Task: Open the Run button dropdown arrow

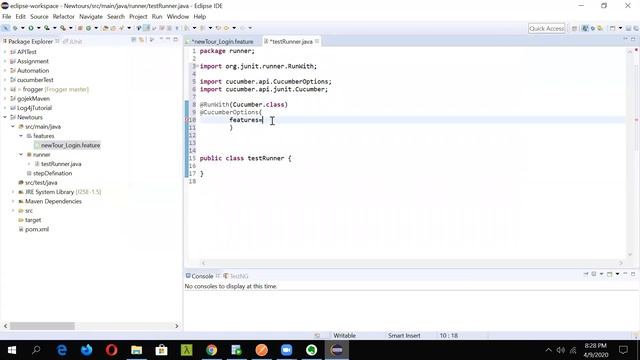Action: click(38, 28)
